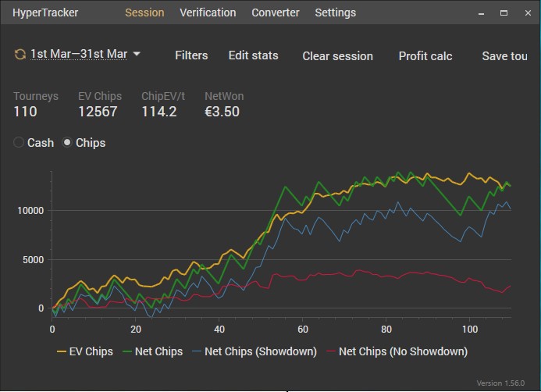Click the Edit stats button
The height and width of the screenshot is (392, 541).
(253, 55)
